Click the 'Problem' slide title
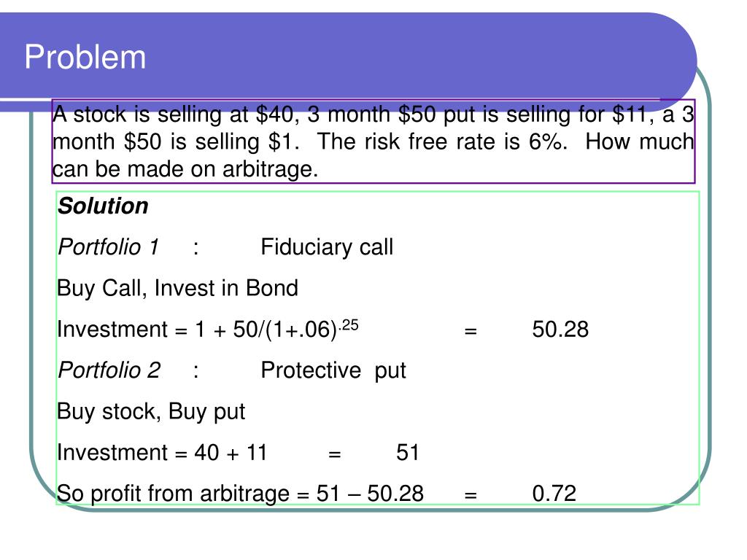Image resolution: width=747 pixels, height=560 pixels. click(85, 57)
